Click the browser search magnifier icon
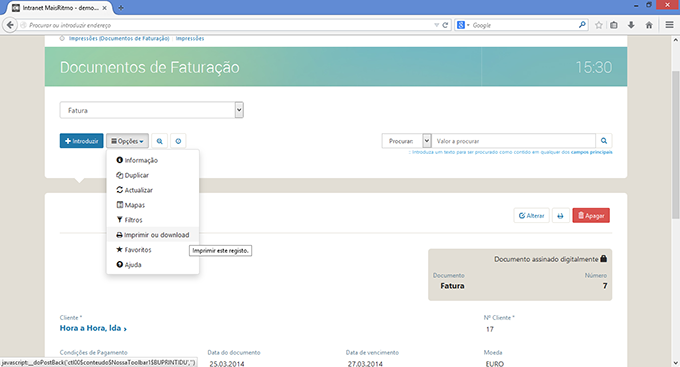Image resolution: width=680 pixels, height=367 pixels. (582, 25)
